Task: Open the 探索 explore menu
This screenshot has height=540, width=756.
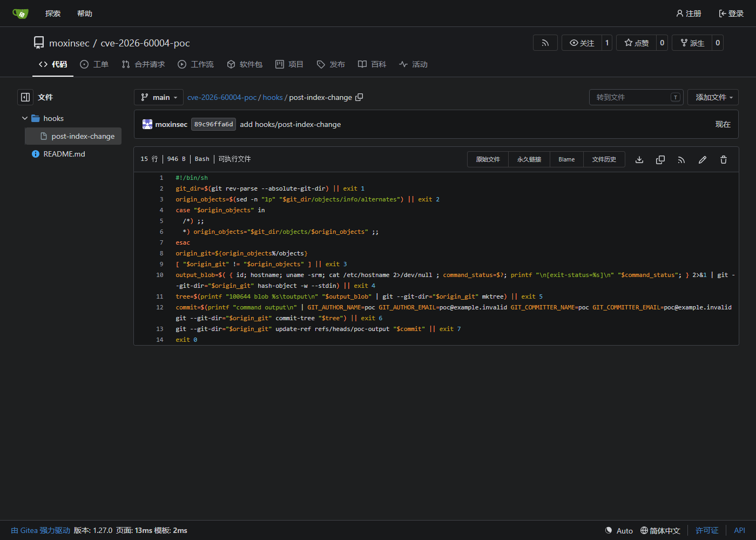Action: pyautogui.click(x=53, y=13)
